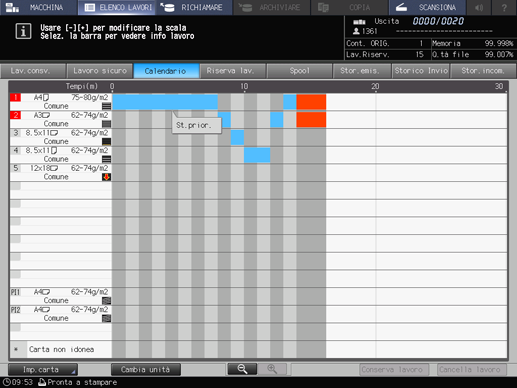Image resolution: width=517 pixels, height=388 pixels.
Task: Click the red tray 1 number badge
Action: click(x=15, y=97)
